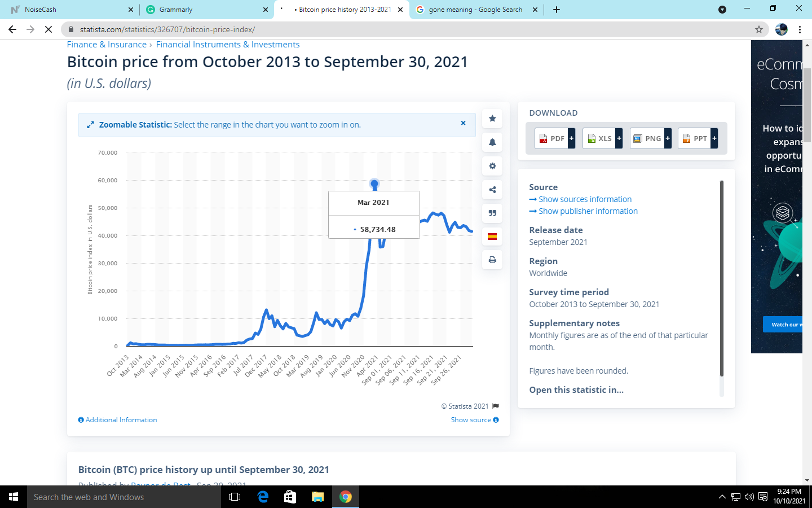812x508 pixels.
Task: Click the bell notification alert icon
Action: pos(492,142)
